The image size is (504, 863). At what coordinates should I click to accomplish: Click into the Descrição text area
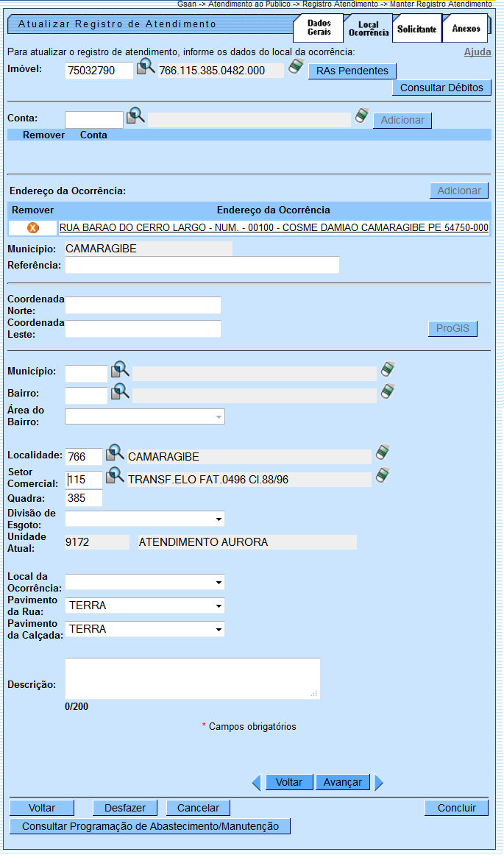(x=192, y=678)
